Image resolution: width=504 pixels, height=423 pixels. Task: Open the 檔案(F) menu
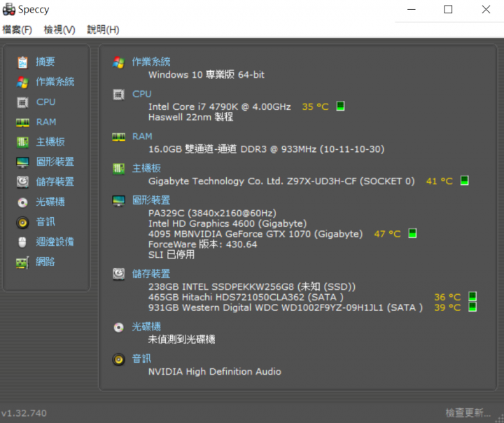coord(17,29)
